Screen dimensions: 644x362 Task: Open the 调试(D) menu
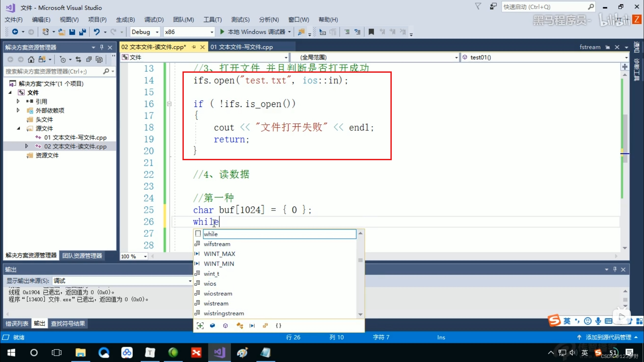tap(154, 20)
